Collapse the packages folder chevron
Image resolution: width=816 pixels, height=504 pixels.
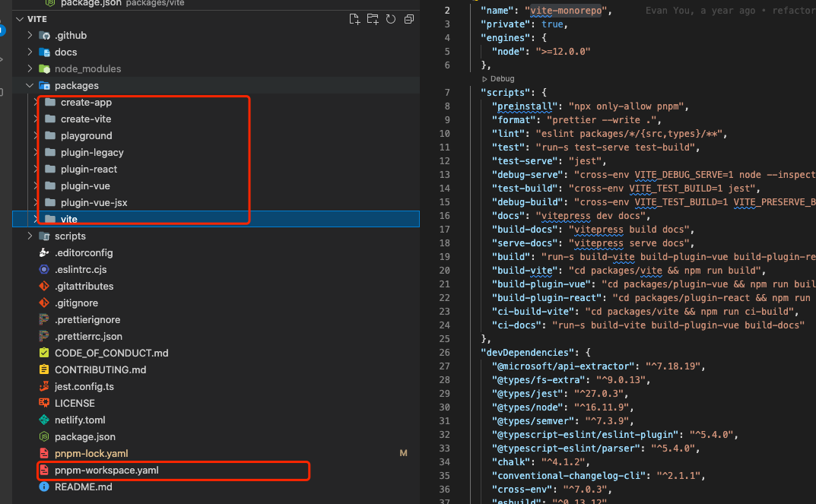tap(30, 85)
